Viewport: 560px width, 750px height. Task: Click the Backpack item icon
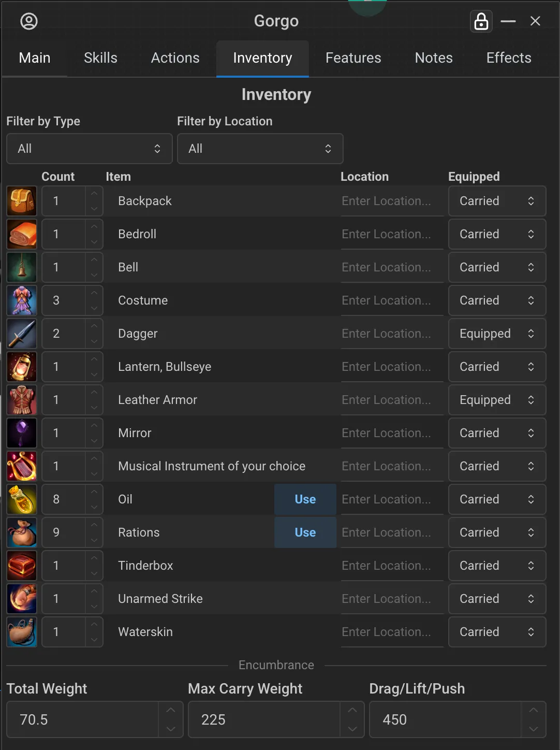pyautogui.click(x=22, y=201)
